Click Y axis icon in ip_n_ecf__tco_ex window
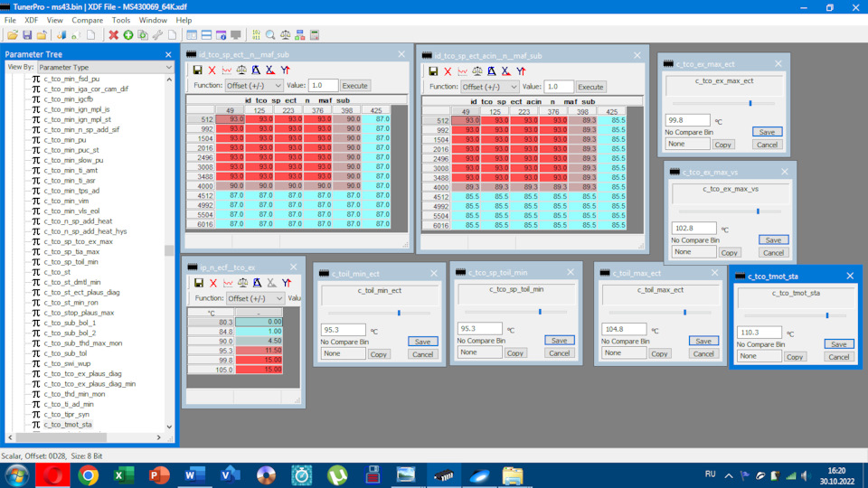The width and height of the screenshot is (868, 488). 287,283
